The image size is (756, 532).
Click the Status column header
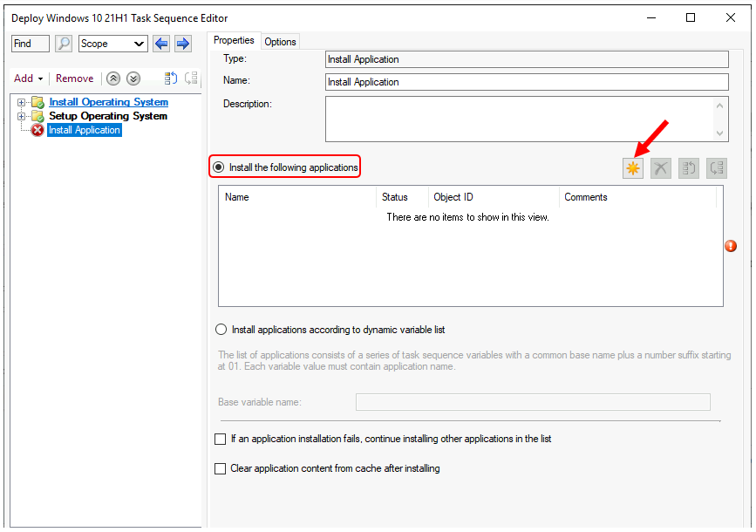402,197
